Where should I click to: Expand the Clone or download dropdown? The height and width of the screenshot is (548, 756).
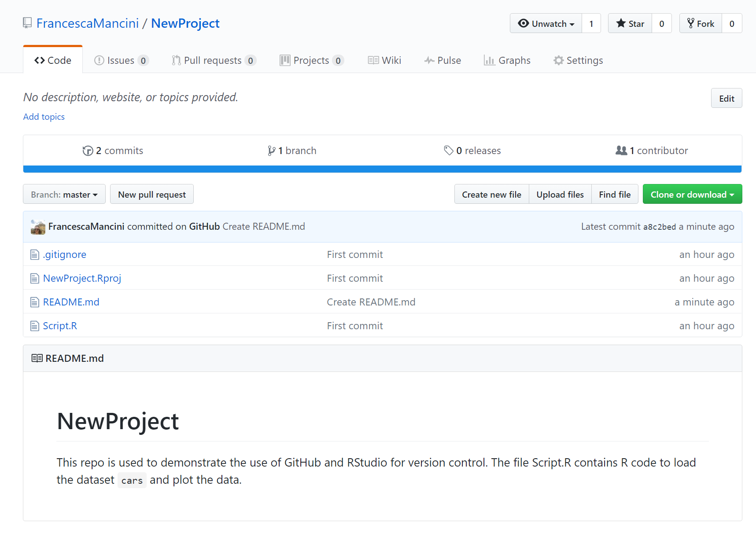[x=692, y=194]
